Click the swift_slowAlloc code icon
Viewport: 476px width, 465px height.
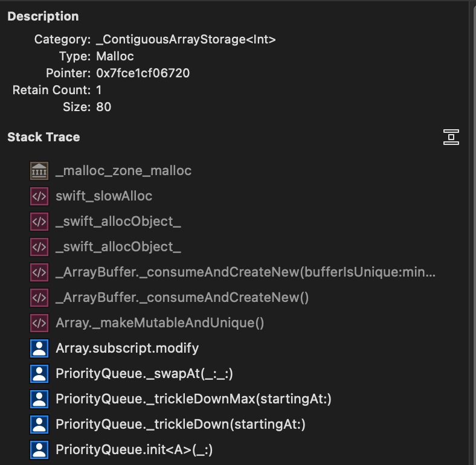click(39, 196)
